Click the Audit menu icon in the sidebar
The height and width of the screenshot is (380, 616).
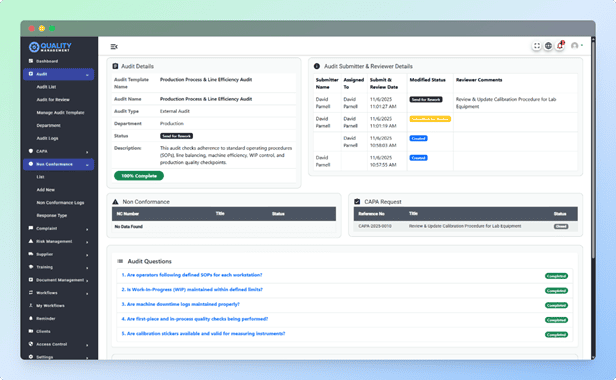click(31, 74)
